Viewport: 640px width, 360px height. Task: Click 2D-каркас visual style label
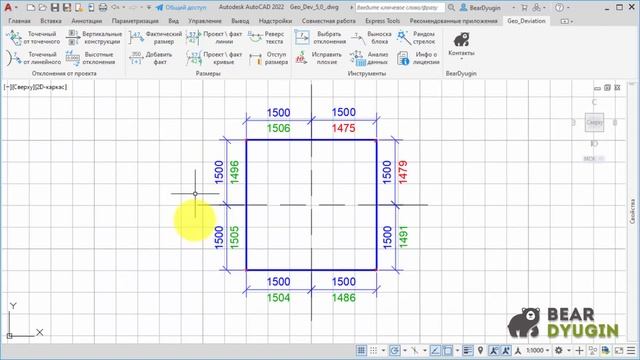[x=51, y=87]
